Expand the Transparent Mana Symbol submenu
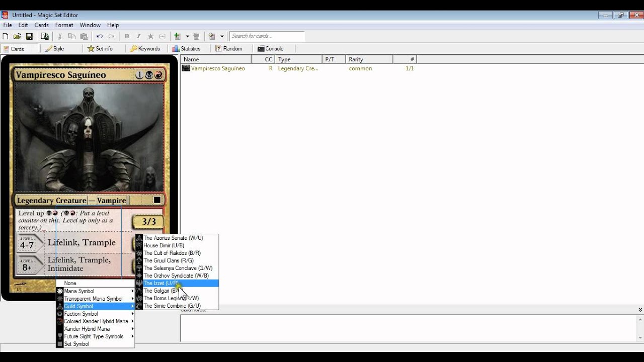This screenshot has height=362, width=644. [x=95, y=299]
